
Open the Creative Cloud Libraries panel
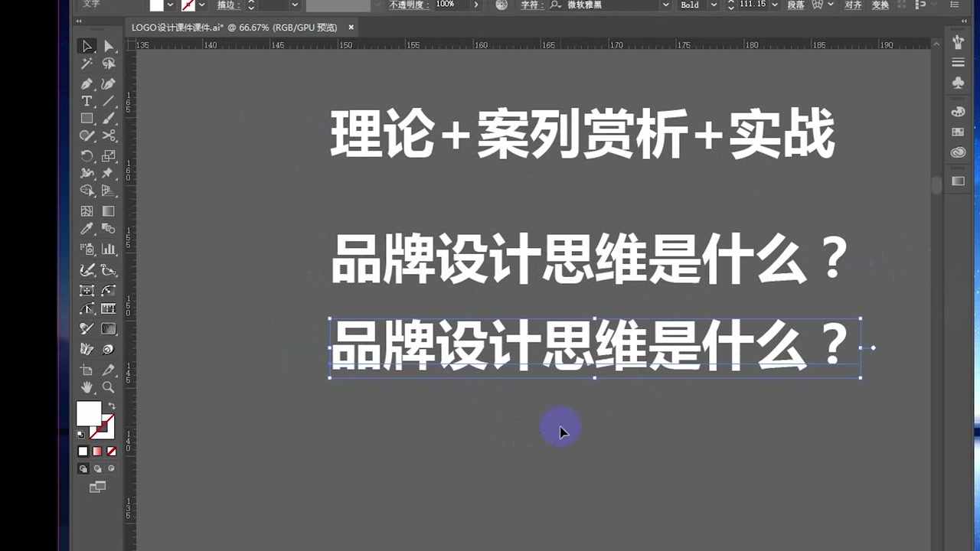[958, 152]
